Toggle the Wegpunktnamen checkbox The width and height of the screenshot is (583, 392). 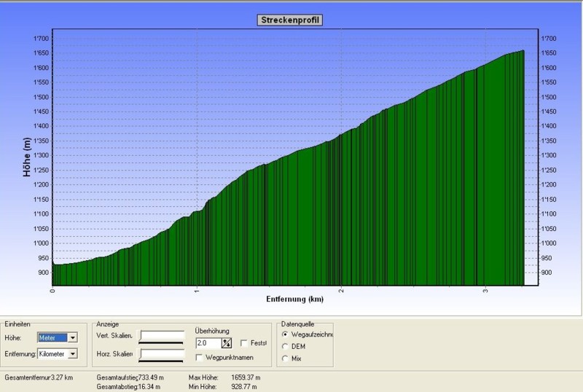click(199, 357)
